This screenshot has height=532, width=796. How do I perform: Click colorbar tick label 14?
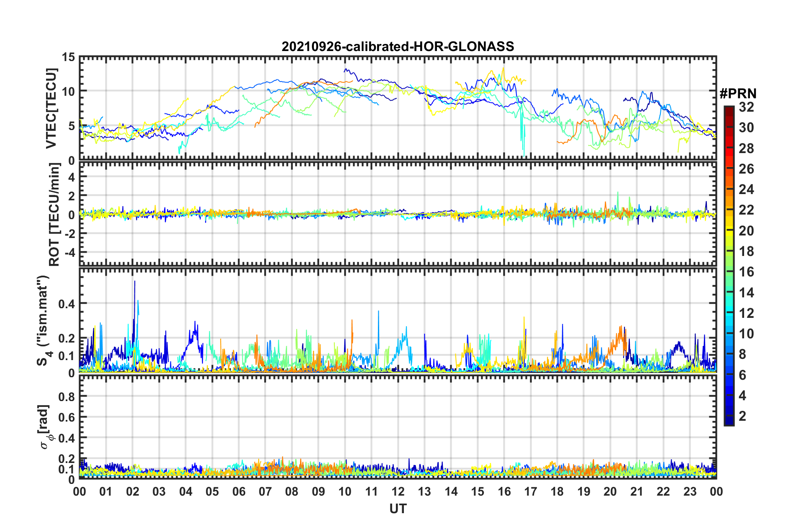pyautogui.click(x=746, y=293)
